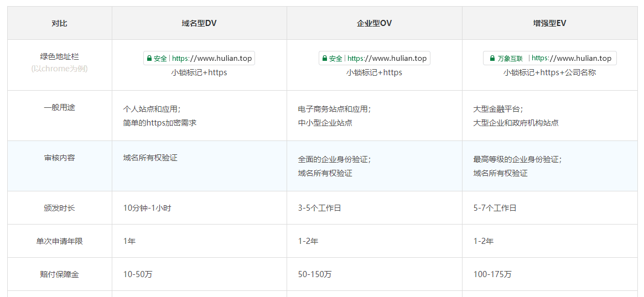Click the 万象互联 company name in the address bar
Image resolution: width=644 pixels, height=297 pixels.
(510, 58)
